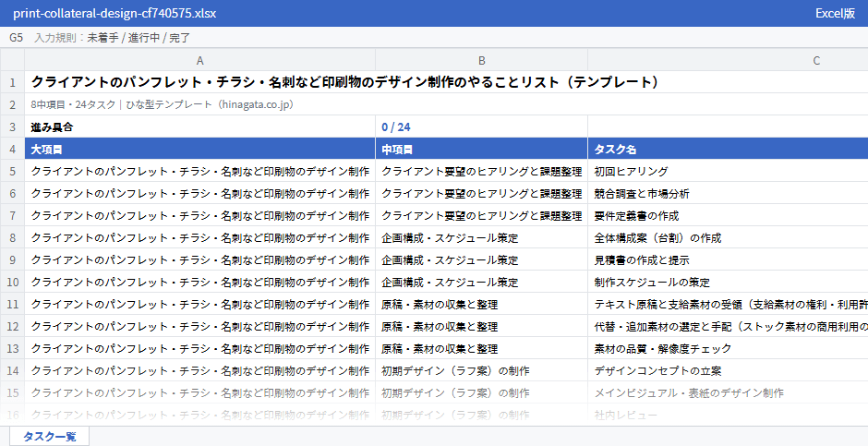Select the 全体構成案（台割）の作成 cell
The image size is (868, 446).
(728, 237)
